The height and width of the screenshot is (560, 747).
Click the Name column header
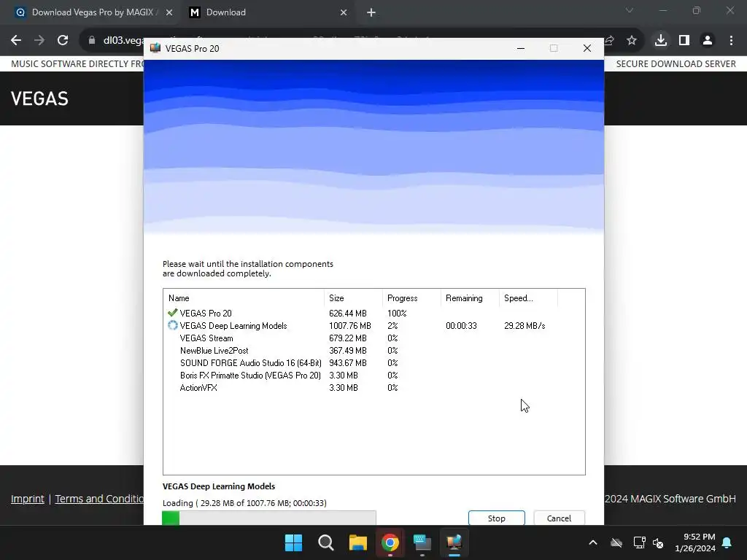pyautogui.click(x=244, y=298)
